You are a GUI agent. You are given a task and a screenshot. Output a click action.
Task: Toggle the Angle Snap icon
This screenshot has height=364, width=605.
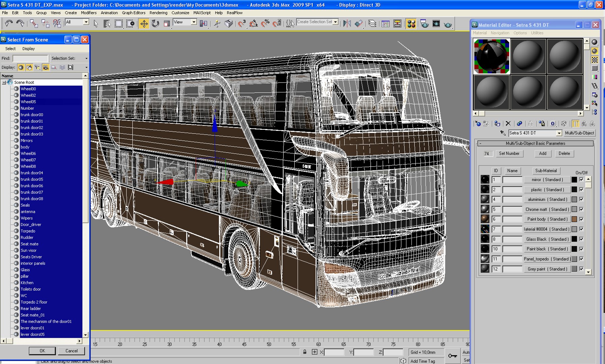pyautogui.click(x=253, y=23)
